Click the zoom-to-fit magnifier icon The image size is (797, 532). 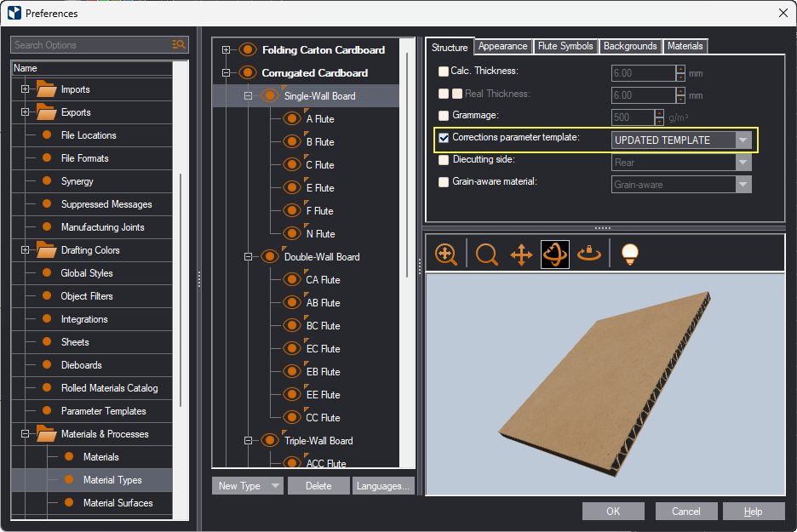point(445,254)
